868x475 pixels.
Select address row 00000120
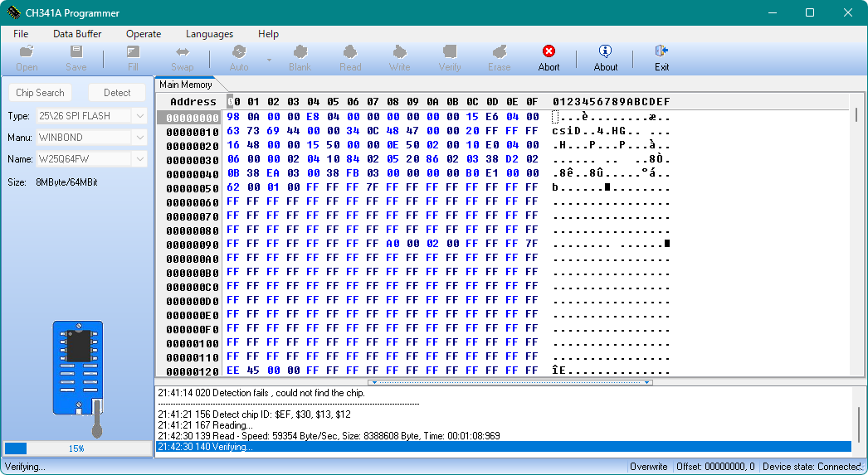[193, 371]
